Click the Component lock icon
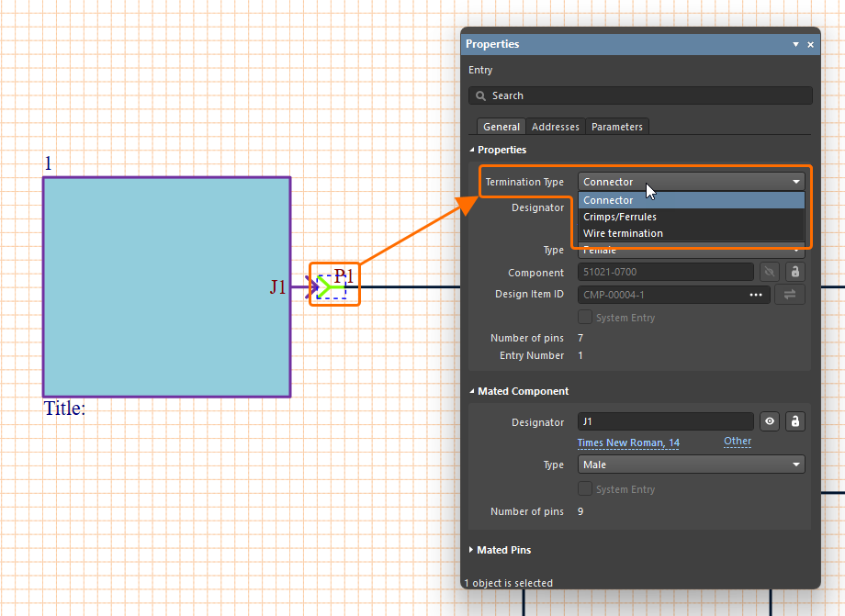 point(795,273)
